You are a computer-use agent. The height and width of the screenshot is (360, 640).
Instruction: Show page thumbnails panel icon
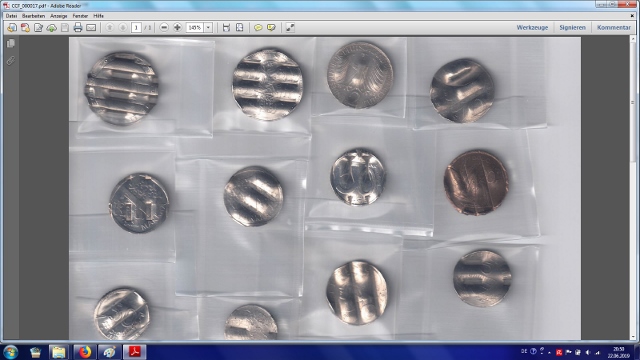[11, 43]
